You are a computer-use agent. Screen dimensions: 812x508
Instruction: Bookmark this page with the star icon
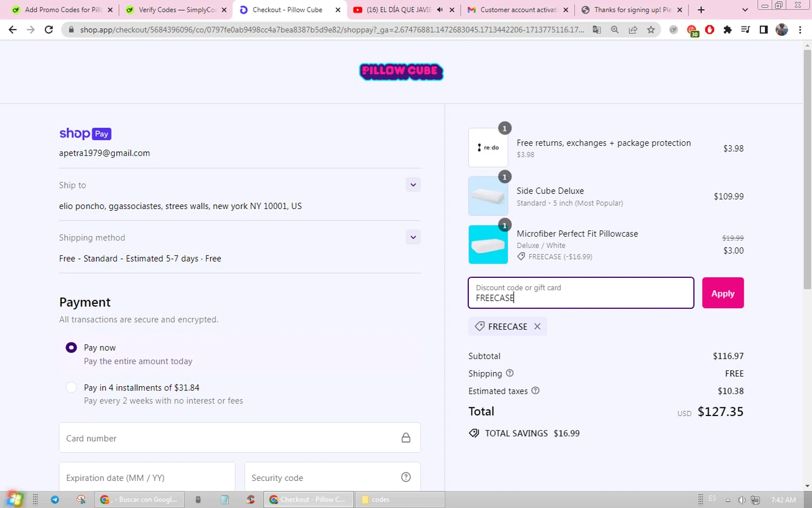[651, 30]
